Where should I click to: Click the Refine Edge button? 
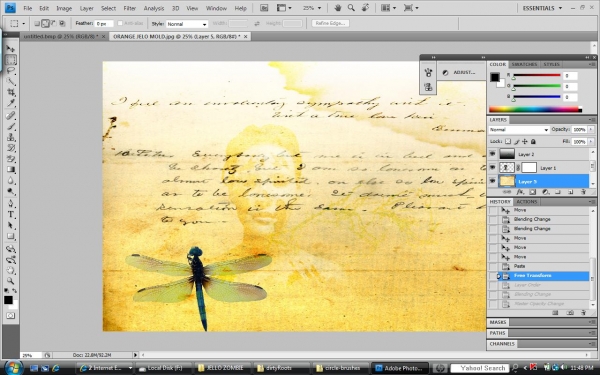pos(330,23)
